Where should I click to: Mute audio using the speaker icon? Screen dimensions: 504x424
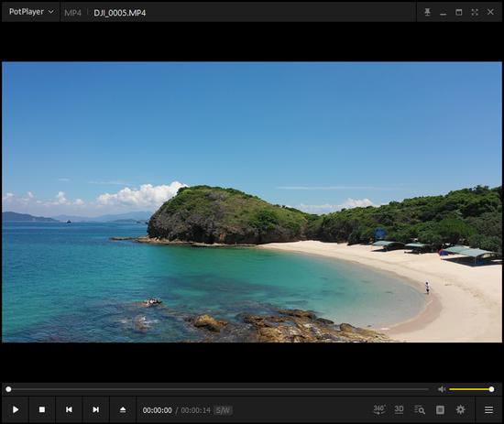[442, 389]
